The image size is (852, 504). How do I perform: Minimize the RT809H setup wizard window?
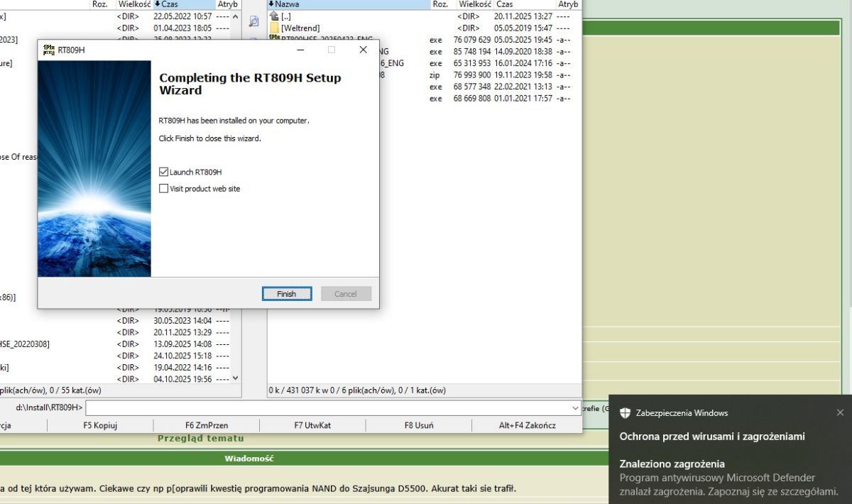pos(299,50)
